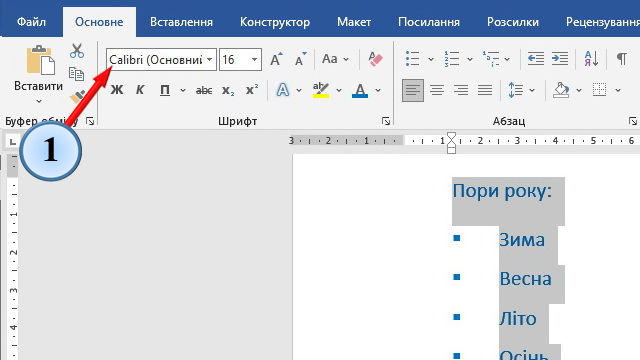The image size is (640, 360).
Task: Click the Paste clipboard icon
Action: tap(40, 60)
